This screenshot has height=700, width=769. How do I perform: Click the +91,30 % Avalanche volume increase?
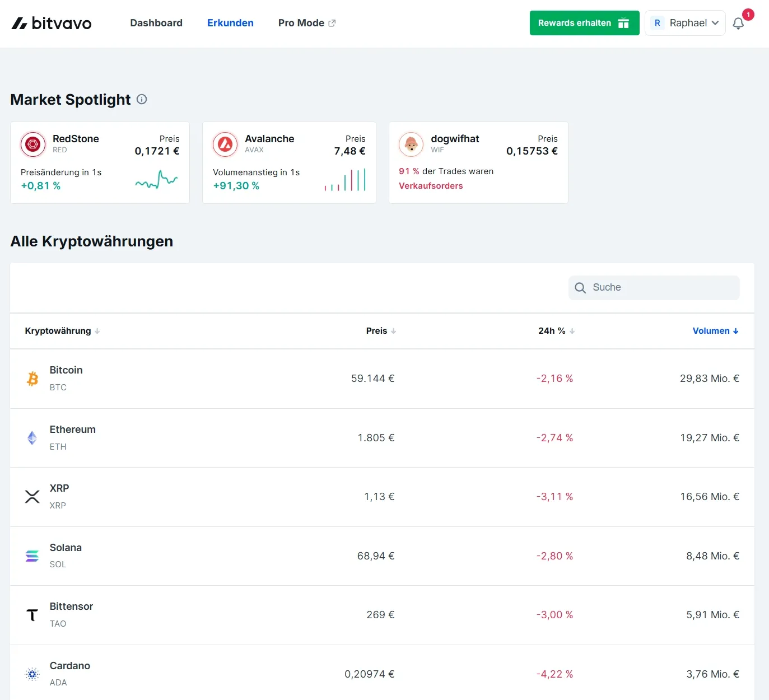[236, 186]
